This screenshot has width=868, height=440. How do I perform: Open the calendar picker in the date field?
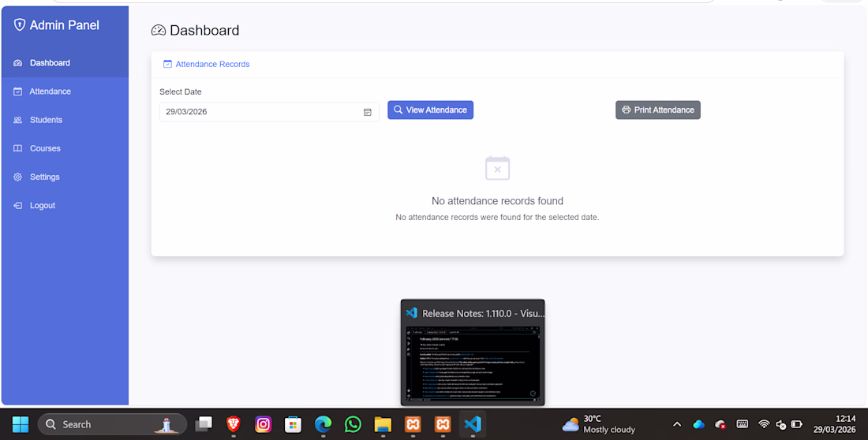click(367, 112)
